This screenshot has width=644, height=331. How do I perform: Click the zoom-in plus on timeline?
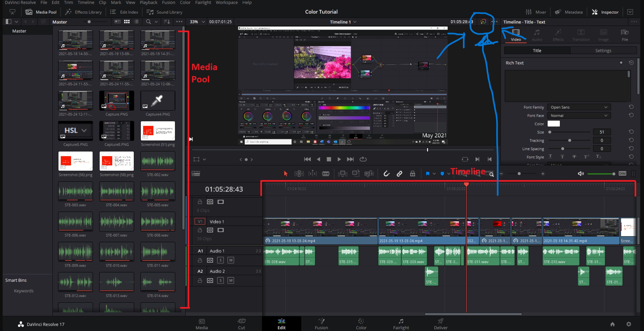(x=543, y=174)
